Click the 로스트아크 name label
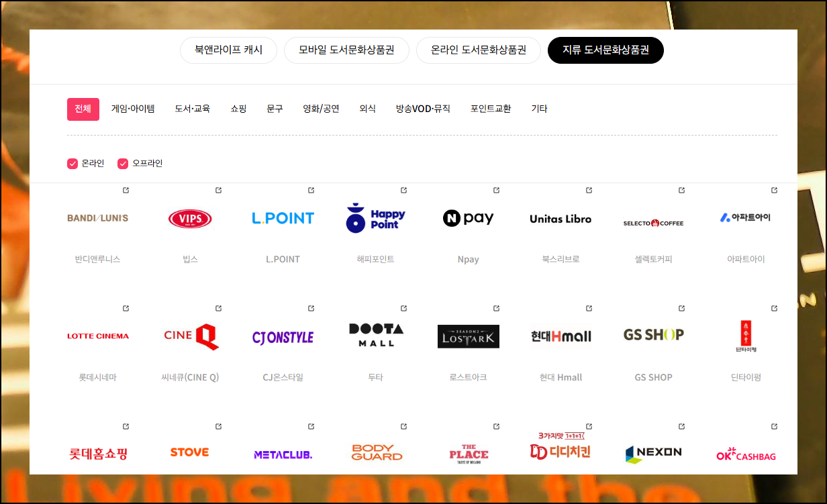 point(468,377)
